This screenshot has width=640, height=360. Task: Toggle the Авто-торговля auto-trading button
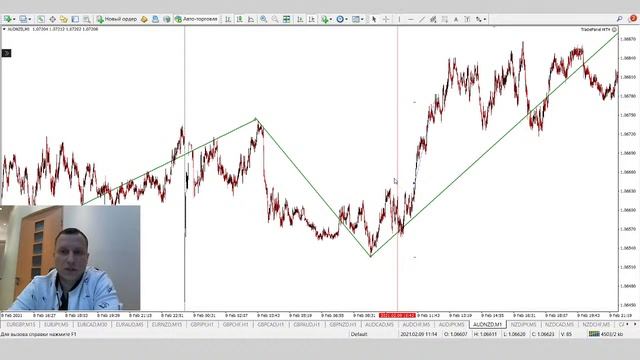coord(196,19)
